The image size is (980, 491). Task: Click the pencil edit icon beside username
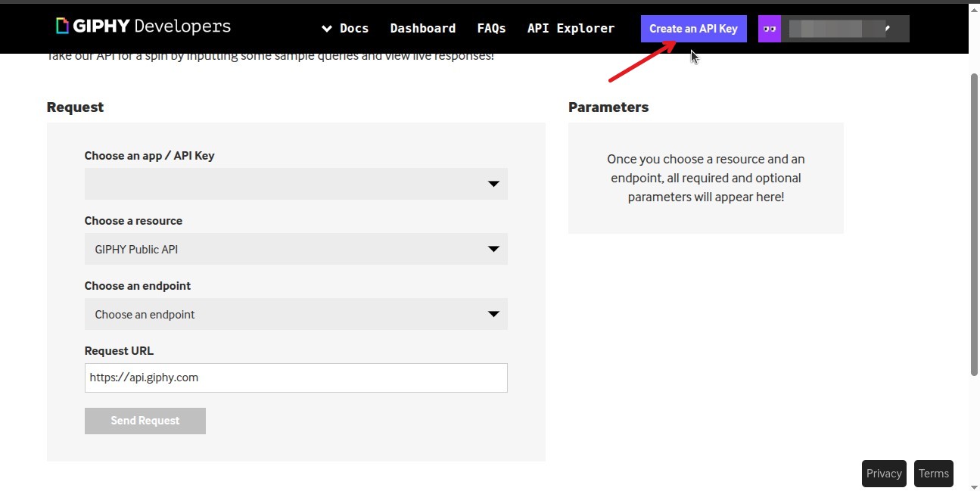pyautogui.click(x=887, y=29)
